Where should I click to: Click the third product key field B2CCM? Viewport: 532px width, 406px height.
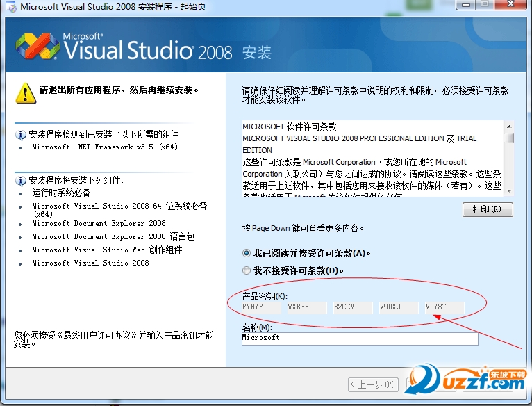click(x=353, y=307)
